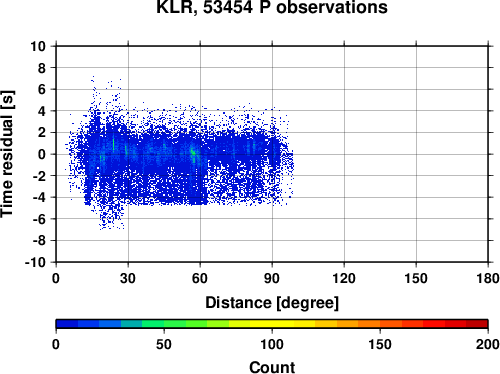
Task: Click y-axis tick label "10"
Action: point(38,46)
